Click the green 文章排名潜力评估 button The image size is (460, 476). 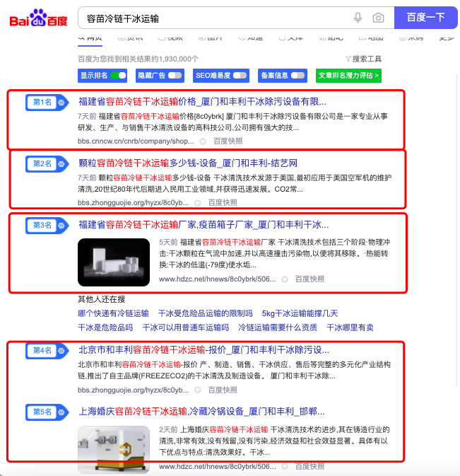[348, 76]
